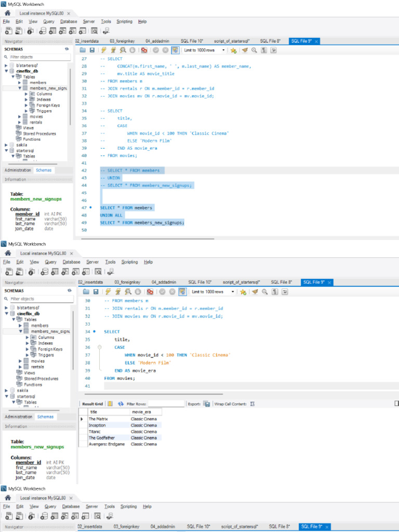399x532 pixels.
Task: Select Avengers: Endgame cell in result grid
Action: pos(108,444)
